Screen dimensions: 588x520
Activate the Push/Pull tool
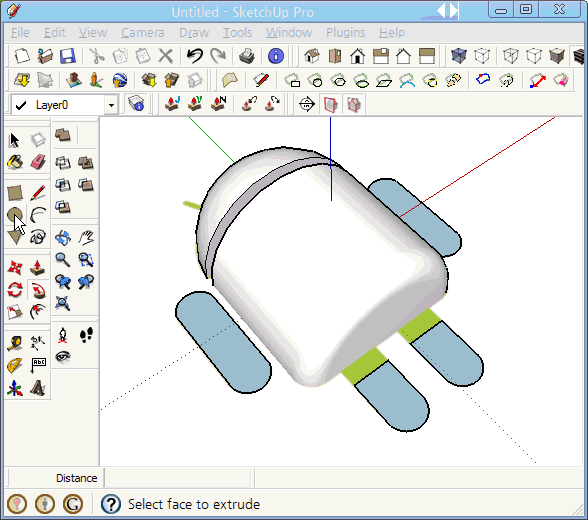38,267
